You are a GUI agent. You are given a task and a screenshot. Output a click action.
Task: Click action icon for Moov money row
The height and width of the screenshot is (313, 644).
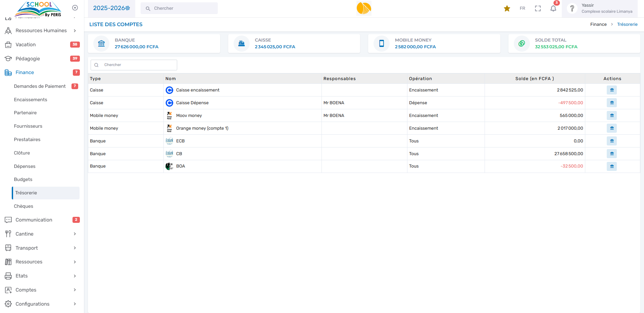(x=611, y=116)
